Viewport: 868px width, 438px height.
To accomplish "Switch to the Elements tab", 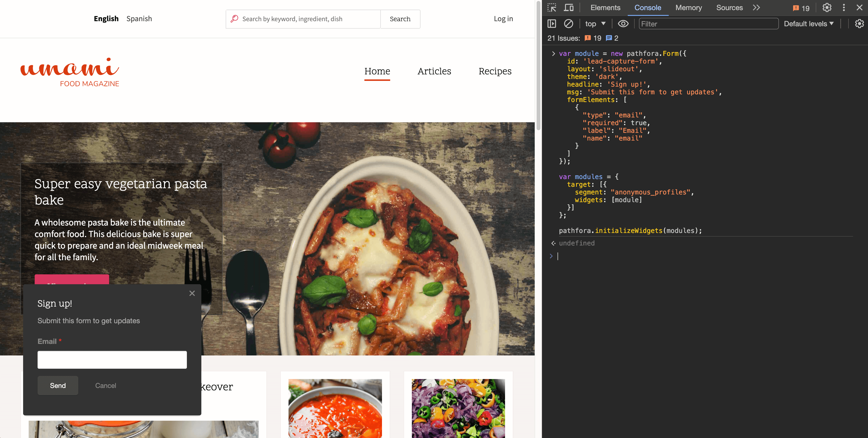I will pyautogui.click(x=605, y=7).
